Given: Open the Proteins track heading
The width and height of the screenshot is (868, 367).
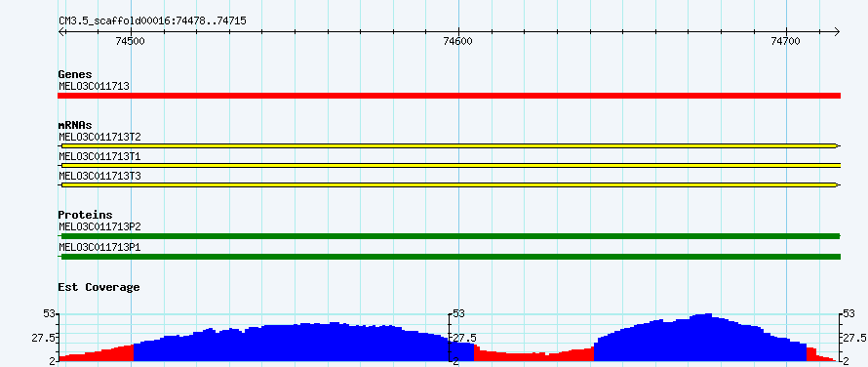Looking at the screenshot, I should click(x=85, y=215).
